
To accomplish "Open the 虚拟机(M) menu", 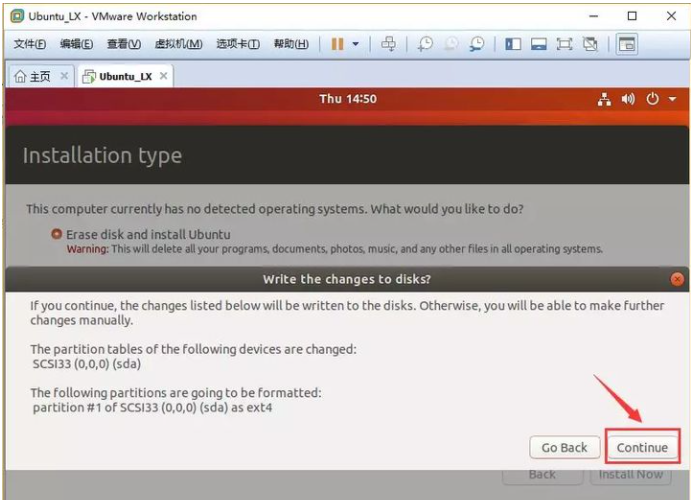I will tap(178, 44).
